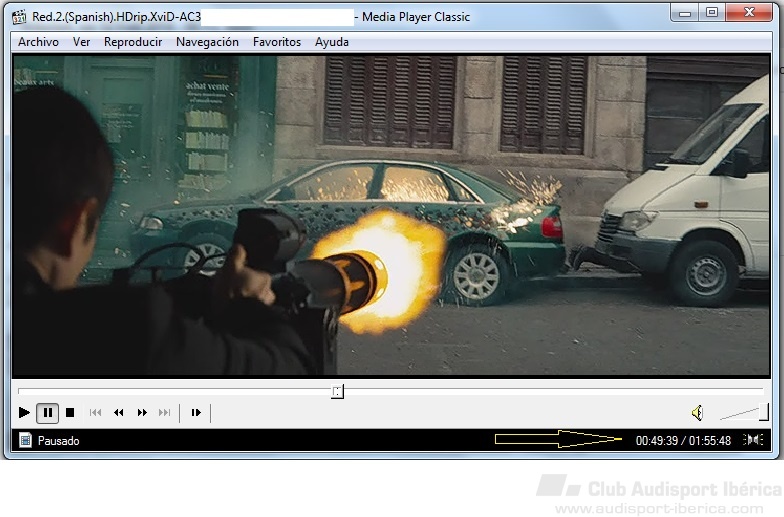
Task: Mute audio using the speaker icon
Action: point(698,412)
